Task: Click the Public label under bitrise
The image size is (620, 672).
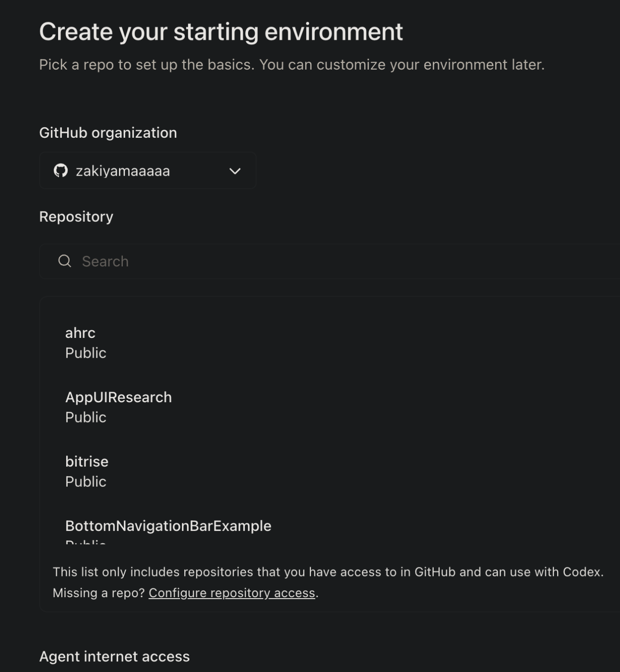Action: coord(85,481)
